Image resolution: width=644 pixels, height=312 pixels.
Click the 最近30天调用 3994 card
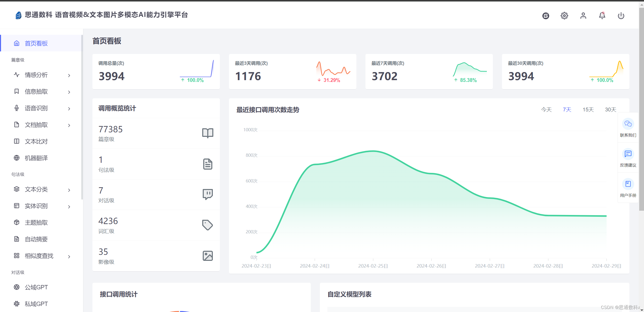tap(565, 71)
